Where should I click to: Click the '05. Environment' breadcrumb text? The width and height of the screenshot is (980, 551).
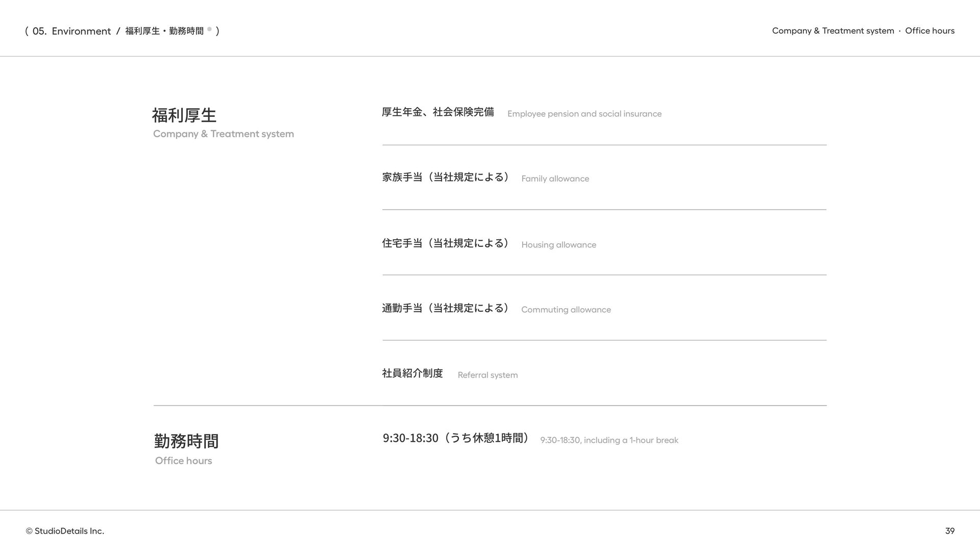(x=71, y=31)
